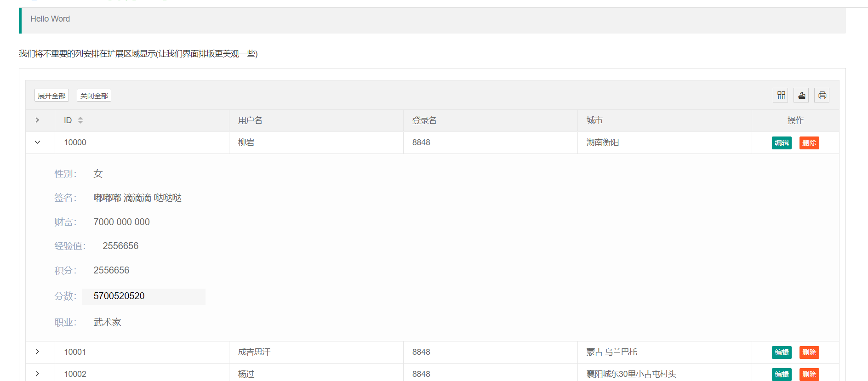
Task: Click the 用户名 column header
Action: point(250,120)
